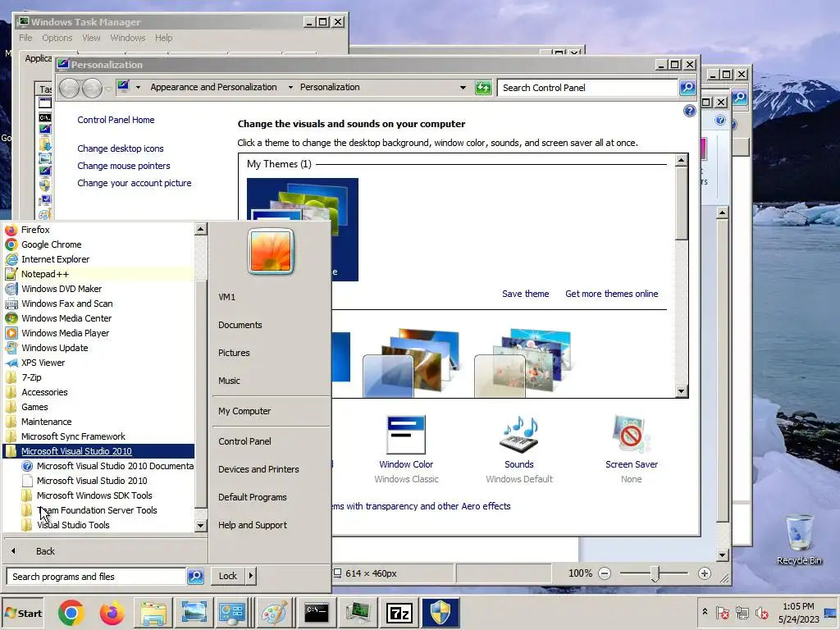Click the Back arrow in Personalization window
The width and height of the screenshot is (840, 630).
69,88
